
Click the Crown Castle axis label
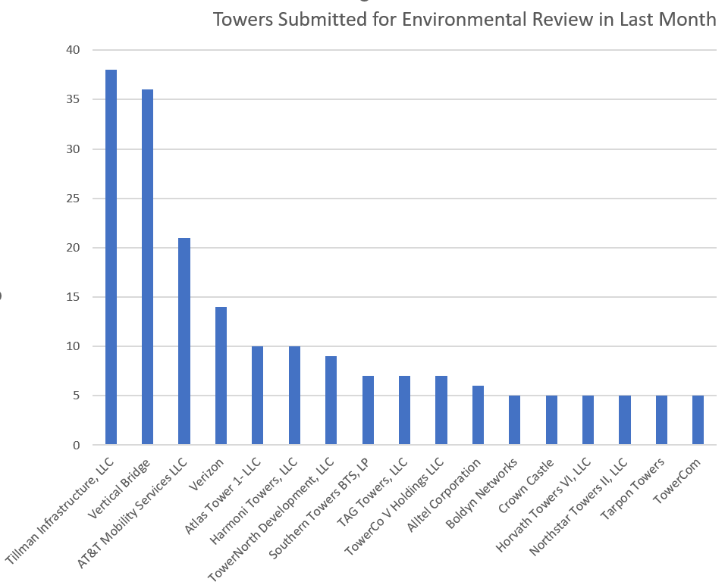(526, 486)
